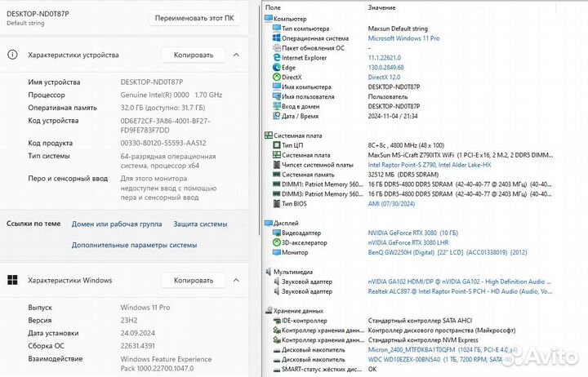Click the Тип ЦП processor icon
588x377 pixels.
pos(277,145)
